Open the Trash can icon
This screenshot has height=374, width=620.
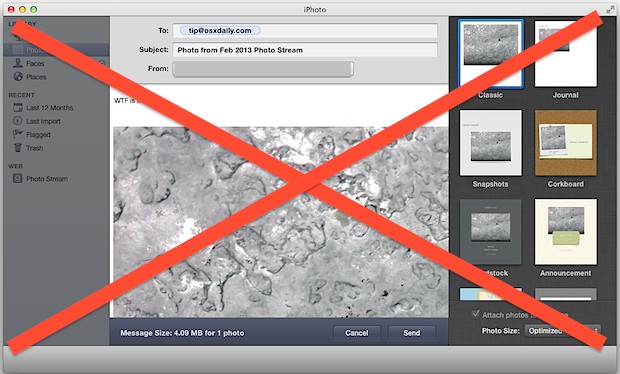[x=18, y=148]
